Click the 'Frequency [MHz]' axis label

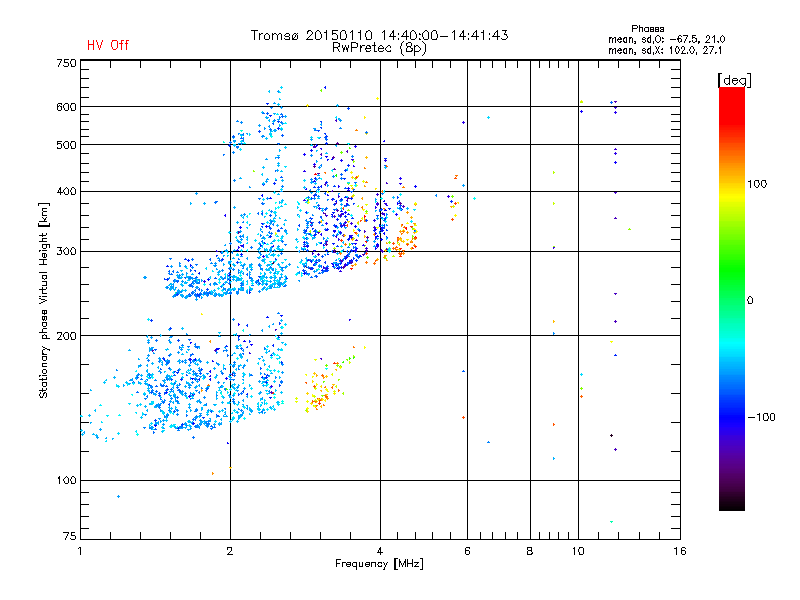[379, 564]
